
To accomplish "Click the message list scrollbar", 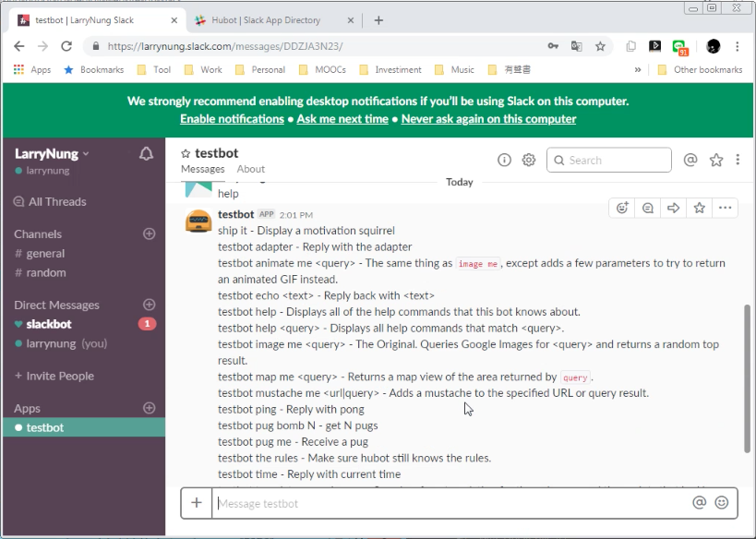I will click(x=747, y=378).
